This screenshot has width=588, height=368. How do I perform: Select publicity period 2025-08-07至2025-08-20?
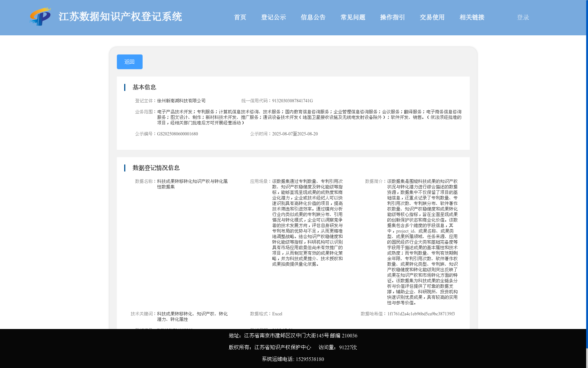295,134
